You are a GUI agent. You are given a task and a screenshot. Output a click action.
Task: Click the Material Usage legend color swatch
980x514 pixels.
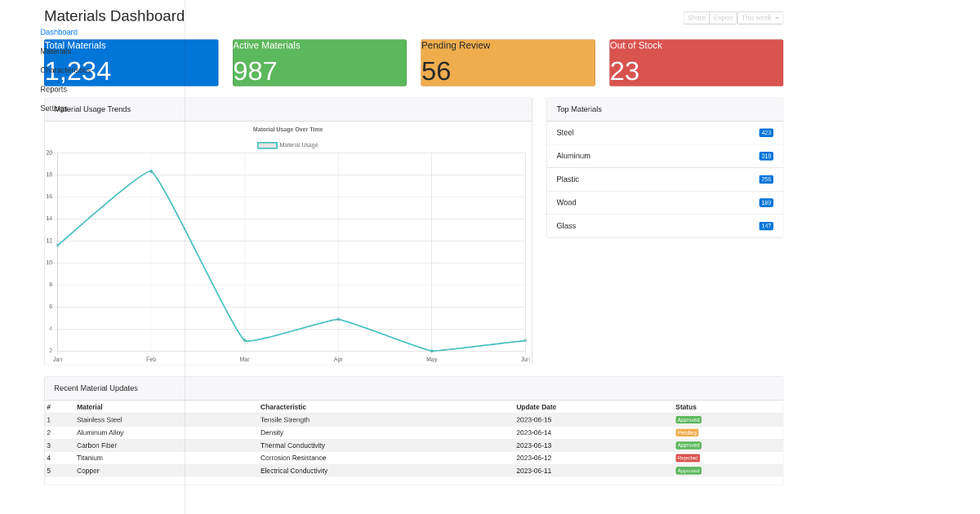tap(267, 144)
